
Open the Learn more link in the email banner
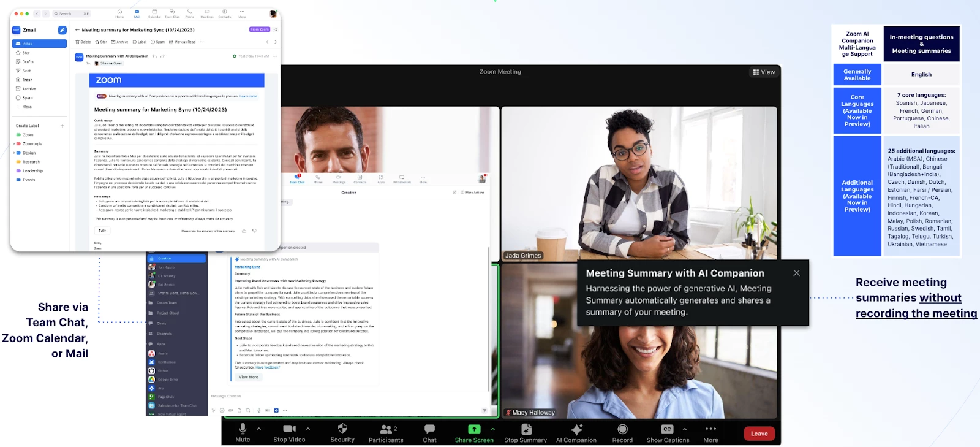pyautogui.click(x=248, y=96)
